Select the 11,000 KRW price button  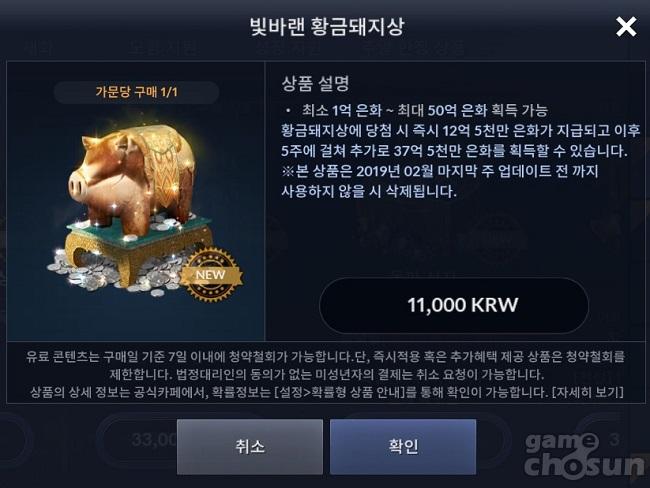coord(454,305)
